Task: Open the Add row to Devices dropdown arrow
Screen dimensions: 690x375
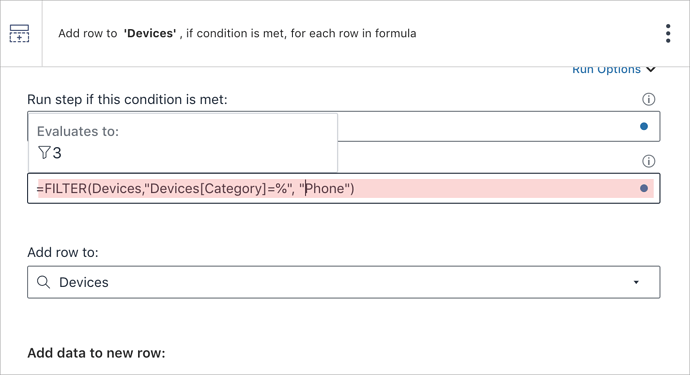Action: 636,282
